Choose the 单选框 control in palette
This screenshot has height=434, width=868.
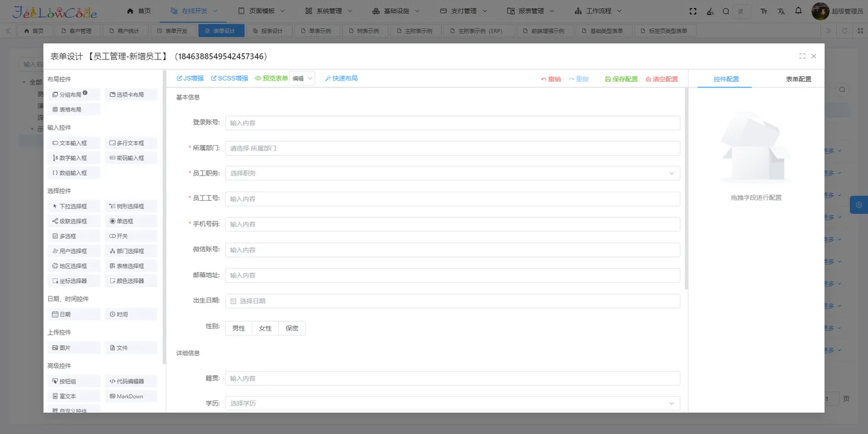click(130, 221)
